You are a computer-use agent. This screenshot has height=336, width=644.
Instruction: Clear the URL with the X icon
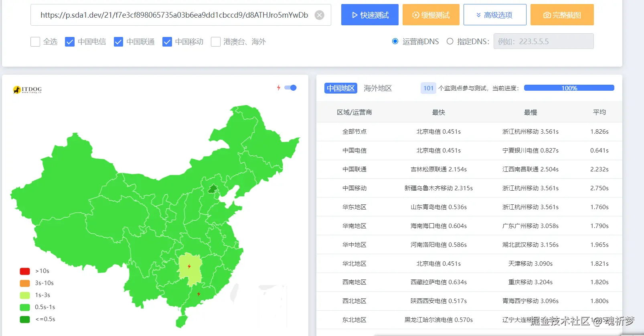click(319, 15)
